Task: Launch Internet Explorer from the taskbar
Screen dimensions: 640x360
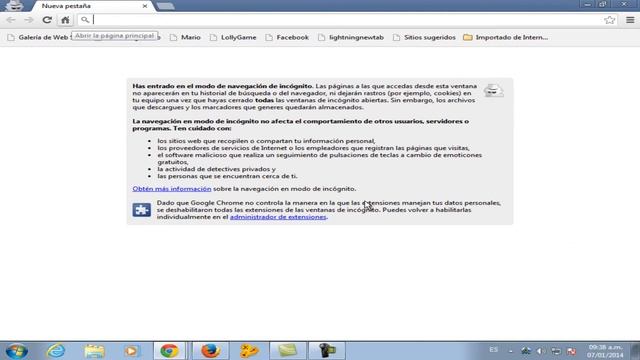Action: [56, 351]
